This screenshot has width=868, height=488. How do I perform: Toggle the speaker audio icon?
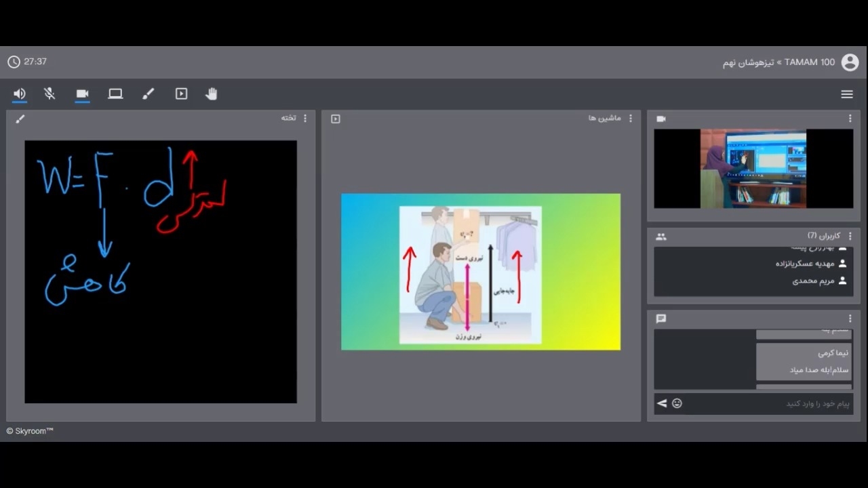tap(20, 94)
